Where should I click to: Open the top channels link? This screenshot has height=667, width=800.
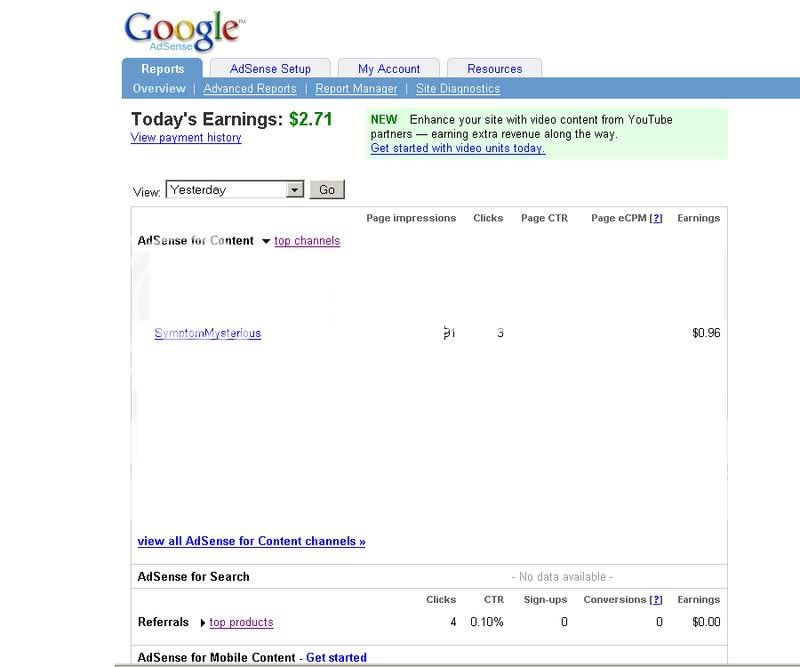(307, 240)
